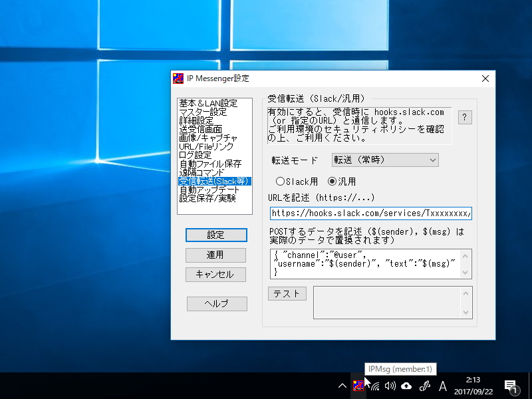Select 基本＆LAN設定 in settings list
The height and width of the screenshot is (399, 532).
(214, 103)
